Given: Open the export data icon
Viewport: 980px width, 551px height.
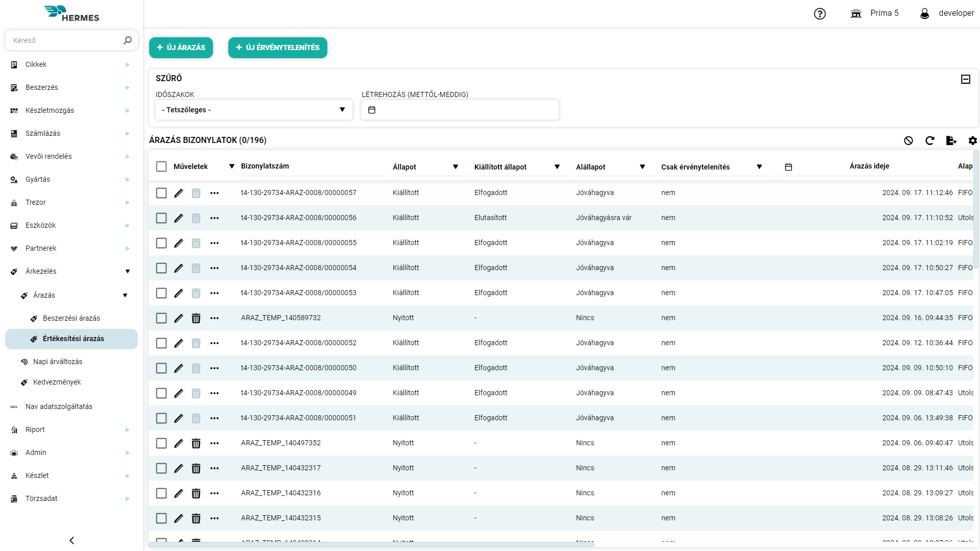Looking at the screenshot, I should click(x=951, y=140).
